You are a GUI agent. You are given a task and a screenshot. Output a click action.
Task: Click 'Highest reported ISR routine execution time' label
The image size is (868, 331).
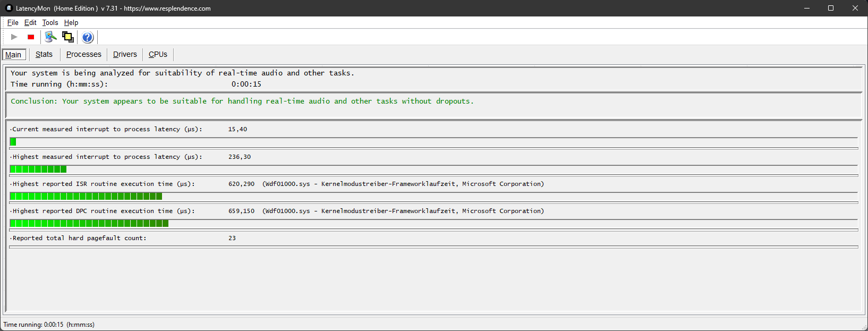104,184
